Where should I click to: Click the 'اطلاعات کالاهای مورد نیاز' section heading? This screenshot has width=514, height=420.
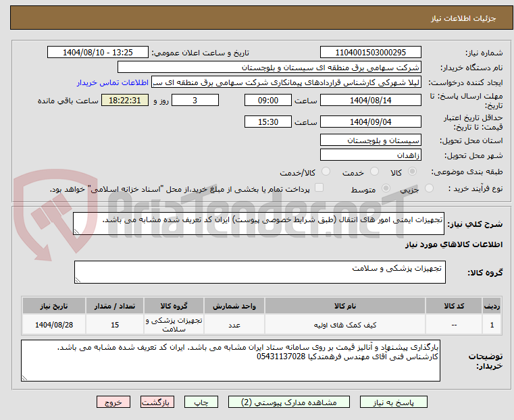click(454, 244)
